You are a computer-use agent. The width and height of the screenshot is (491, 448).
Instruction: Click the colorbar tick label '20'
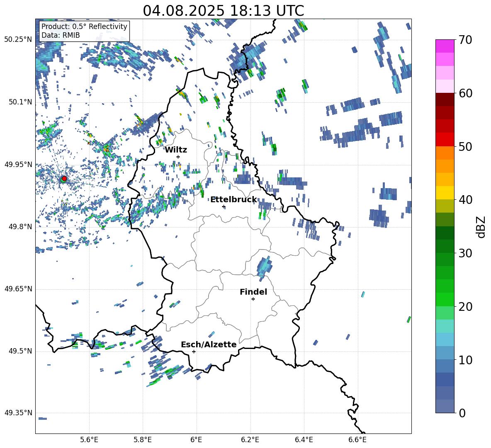click(465, 307)
